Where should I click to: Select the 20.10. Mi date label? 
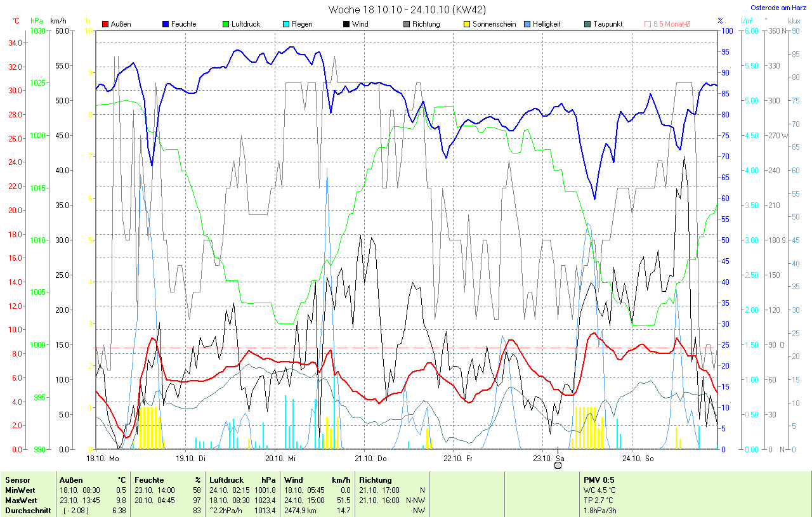(x=280, y=457)
